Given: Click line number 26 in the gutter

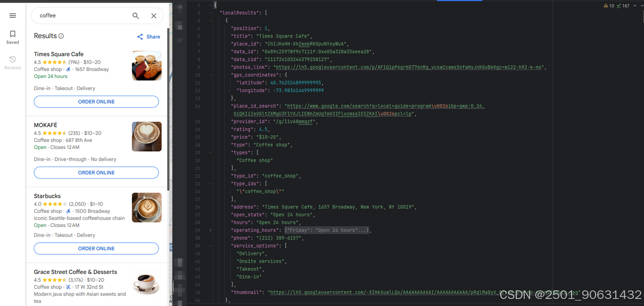Looking at the screenshot, I should click(x=198, y=207).
